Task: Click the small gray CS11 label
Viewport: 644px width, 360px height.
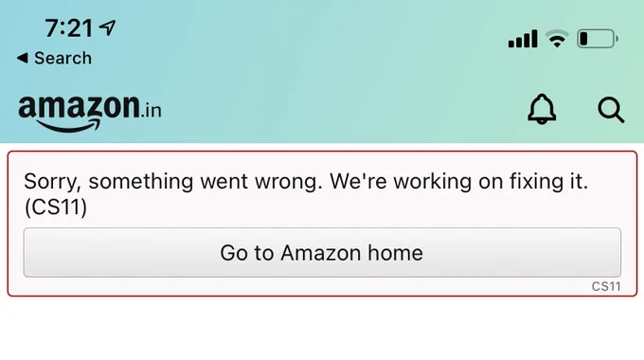Action: click(x=606, y=286)
